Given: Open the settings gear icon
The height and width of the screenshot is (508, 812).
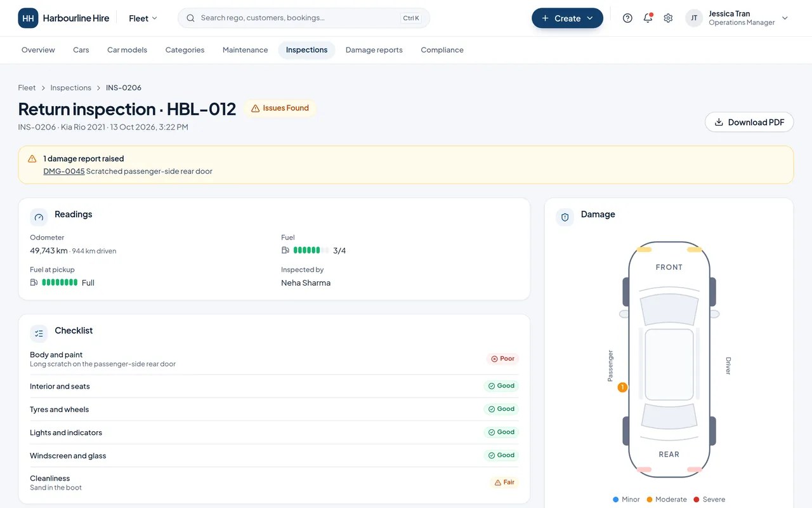Looking at the screenshot, I should pos(668,18).
